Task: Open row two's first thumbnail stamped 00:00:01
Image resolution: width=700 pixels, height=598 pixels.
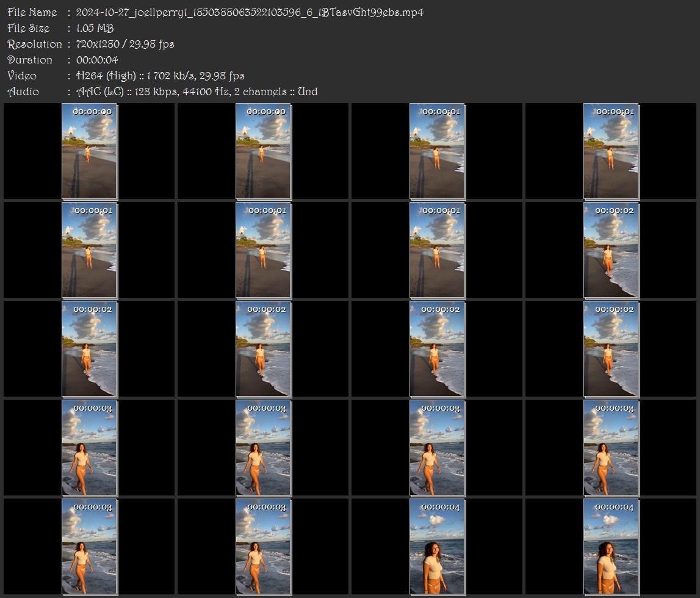Action: pos(89,250)
